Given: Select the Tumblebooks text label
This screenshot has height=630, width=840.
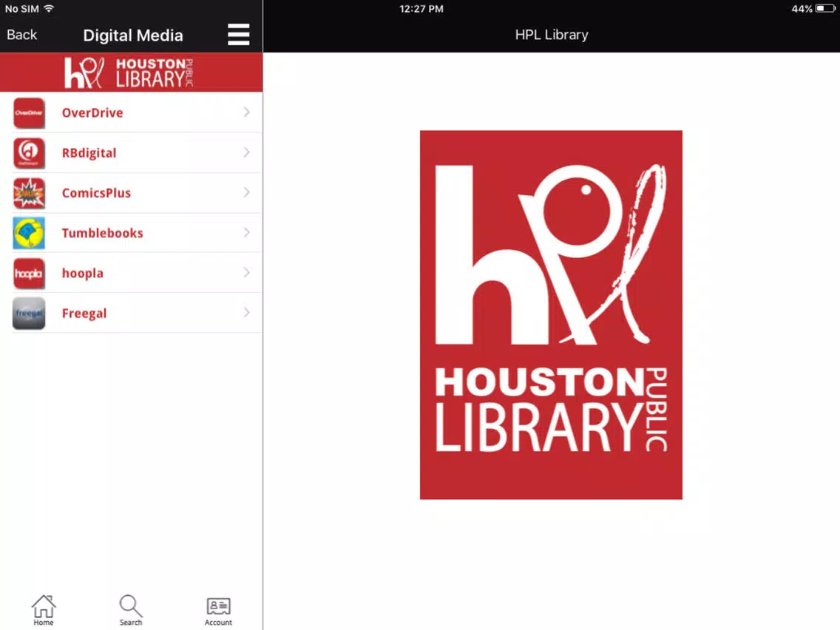Looking at the screenshot, I should click(102, 233).
